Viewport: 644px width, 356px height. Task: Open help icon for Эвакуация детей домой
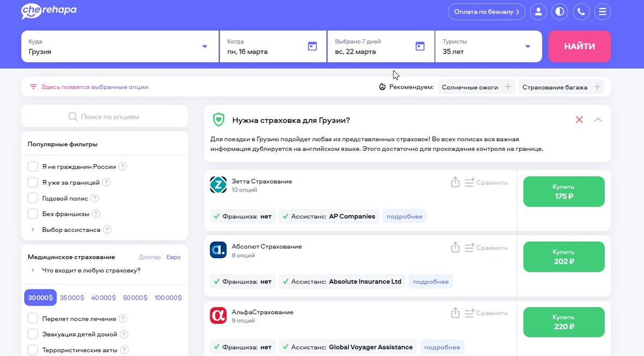pos(124,334)
